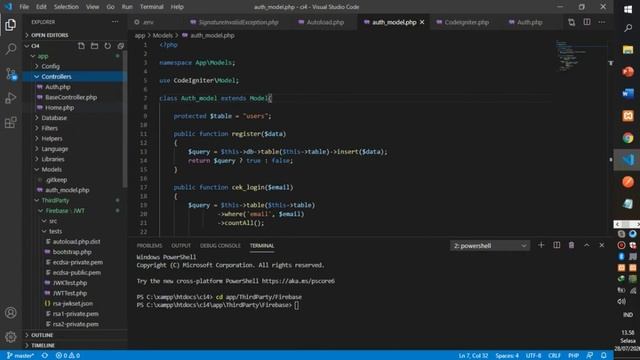Synchronize changes icon in status bar
640x360 pixels.
(x=45, y=356)
